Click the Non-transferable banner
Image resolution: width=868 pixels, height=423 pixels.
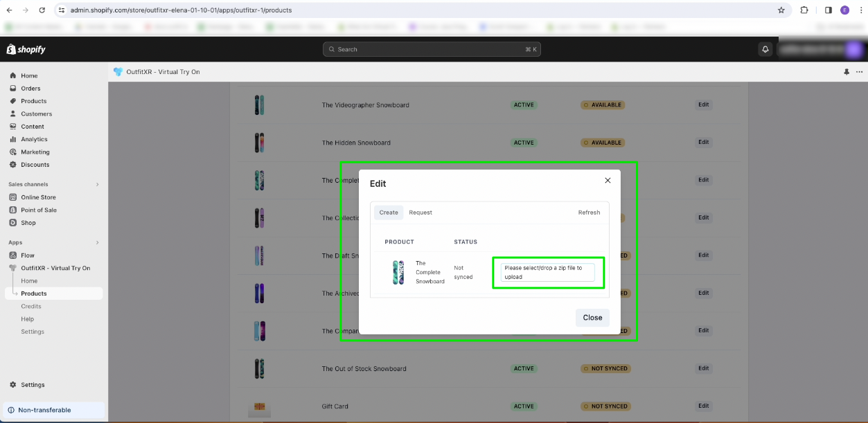point(54,410)
